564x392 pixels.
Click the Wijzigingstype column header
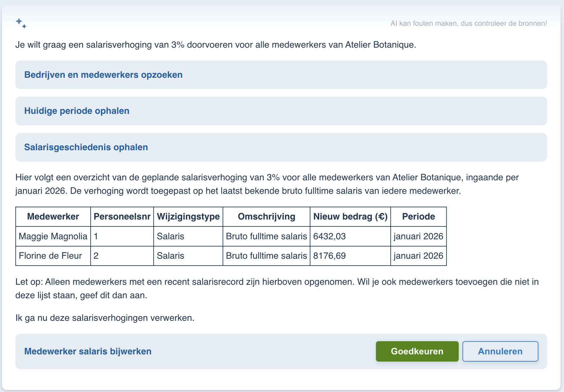pos(188,217)
